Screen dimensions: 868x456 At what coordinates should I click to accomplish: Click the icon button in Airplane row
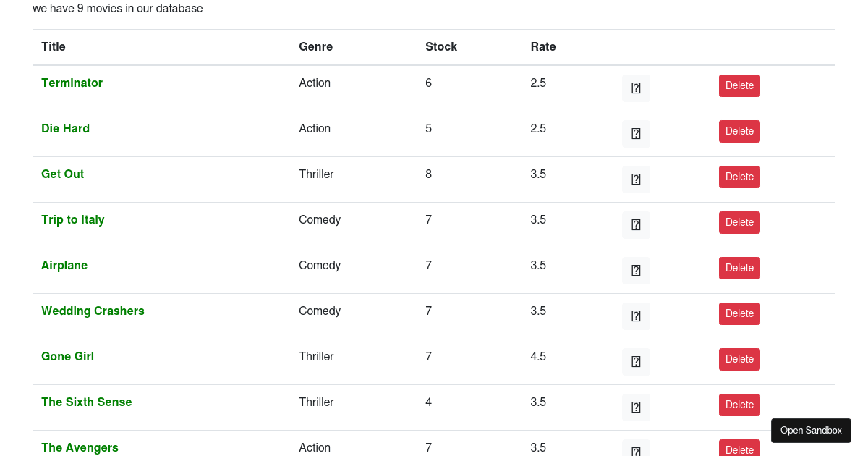(636, 271)
